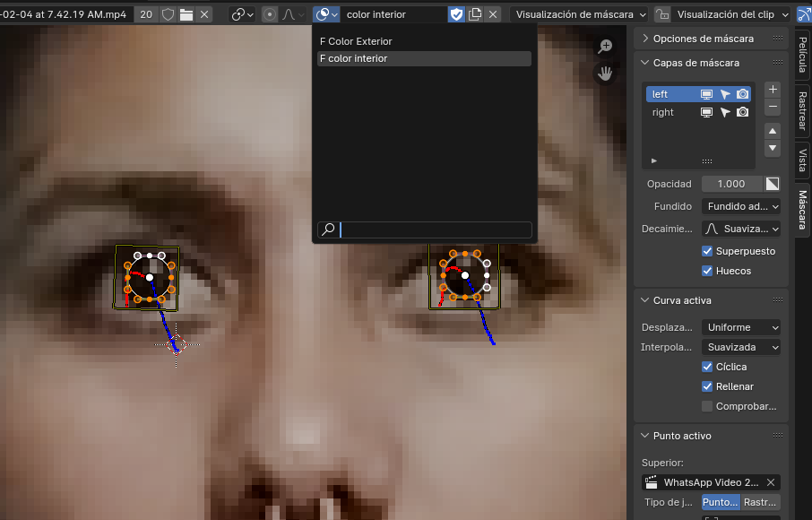Click the mask search input field

coord(424,230)
